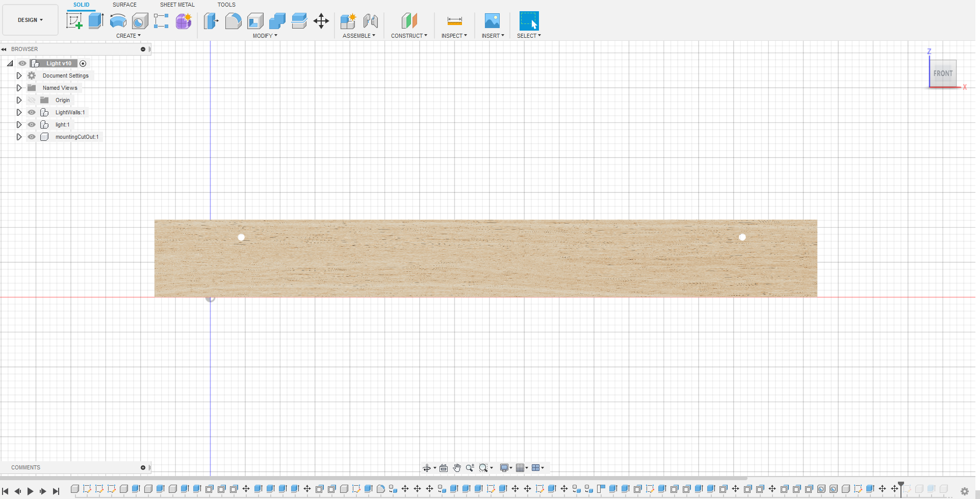Play the design history timeline
Viewport: 980px width, 499px height.
tap(30, 492)
